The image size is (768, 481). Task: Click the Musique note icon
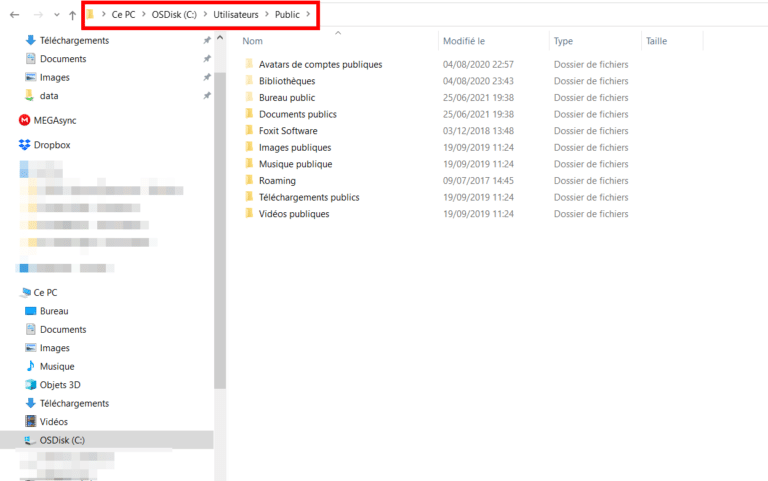click(x=30, y=366)
